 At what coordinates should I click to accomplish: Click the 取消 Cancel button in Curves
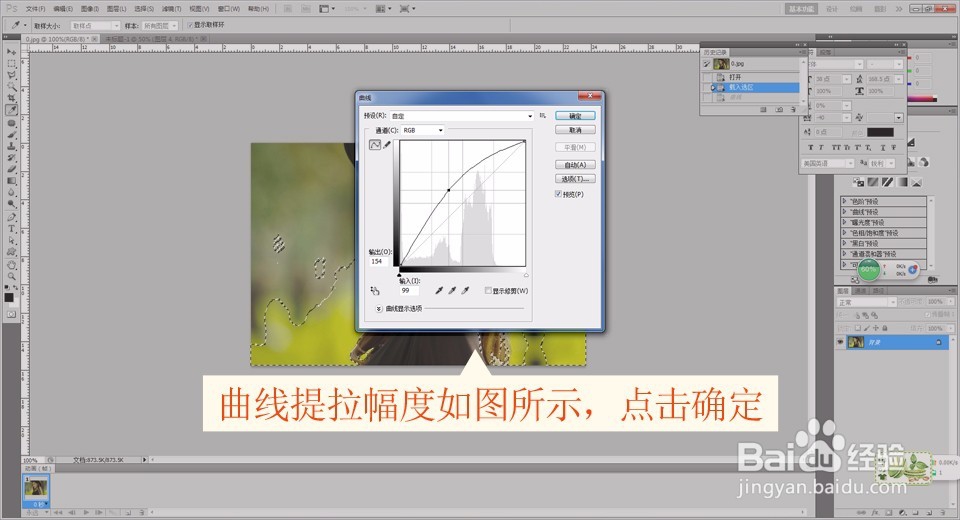(575, 130)
